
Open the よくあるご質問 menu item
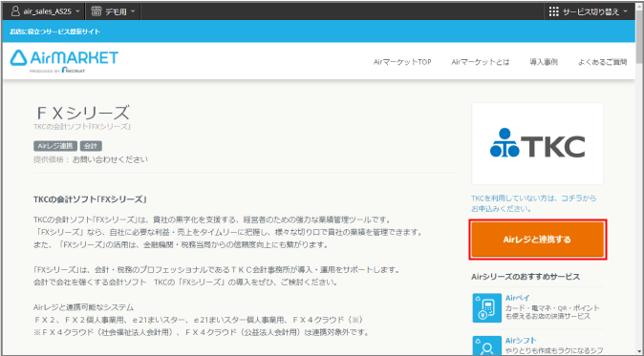(x=602, y=62)
